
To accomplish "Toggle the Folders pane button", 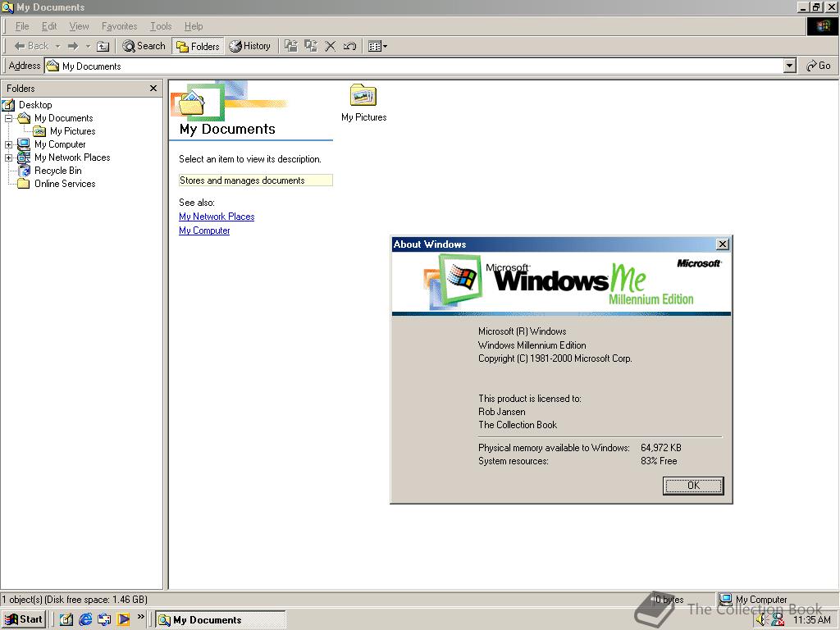I will click(198, 46).
